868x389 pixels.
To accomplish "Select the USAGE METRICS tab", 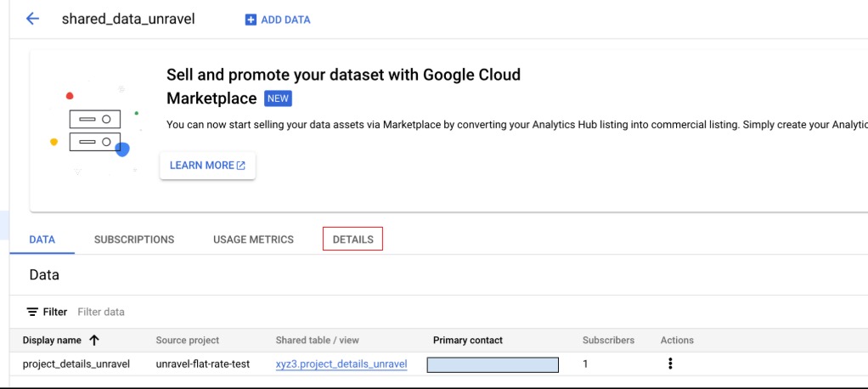I will click(253, 240).
